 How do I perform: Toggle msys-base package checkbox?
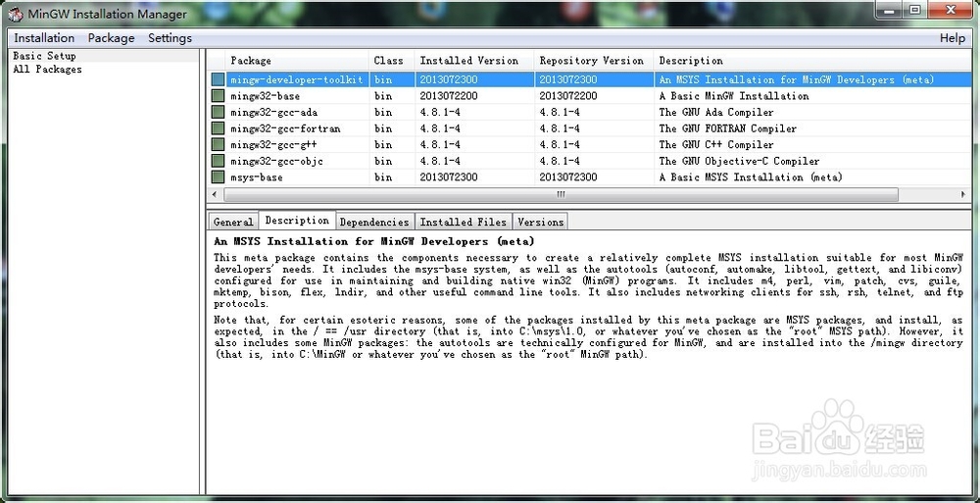tap(218, 177)
